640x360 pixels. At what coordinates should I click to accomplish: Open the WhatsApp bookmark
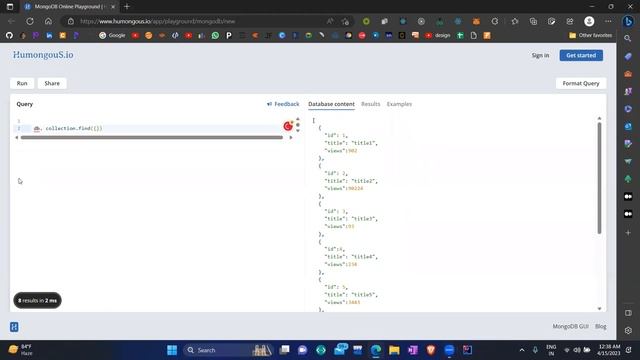215,36
